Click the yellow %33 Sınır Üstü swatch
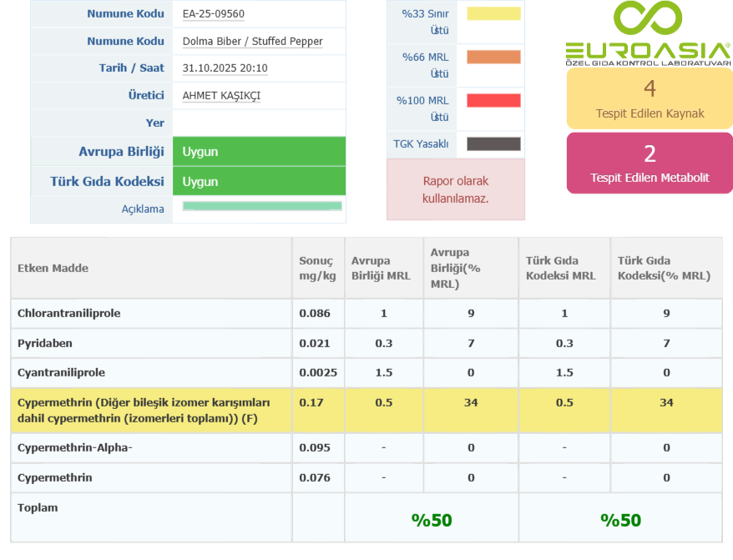Viewport: 733px width, 560px height. pos(493,14)
